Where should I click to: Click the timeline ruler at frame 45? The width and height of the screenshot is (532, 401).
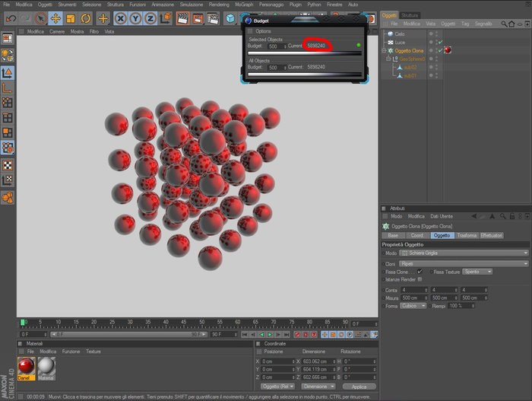[x=184, y=323]
